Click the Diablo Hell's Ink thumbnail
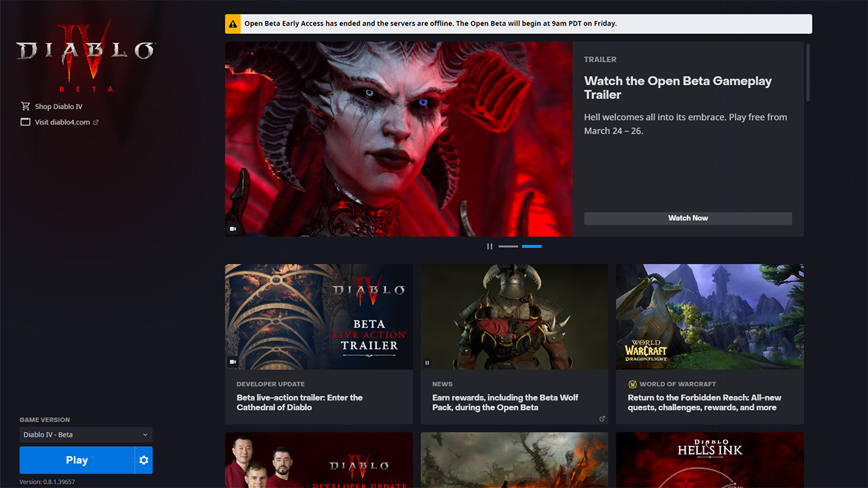Screen dimensions: 868x488 [x=710, y=460]
